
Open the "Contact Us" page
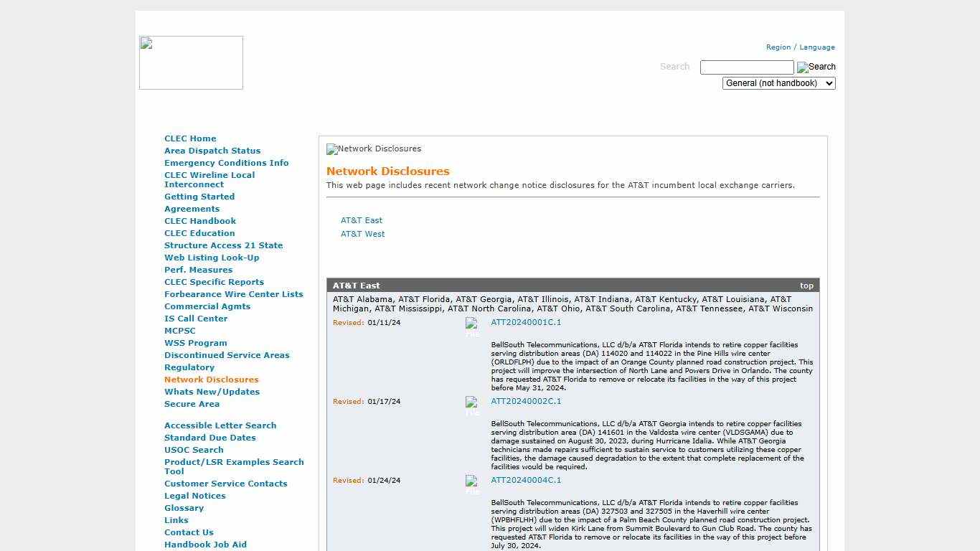pos(189,532)
